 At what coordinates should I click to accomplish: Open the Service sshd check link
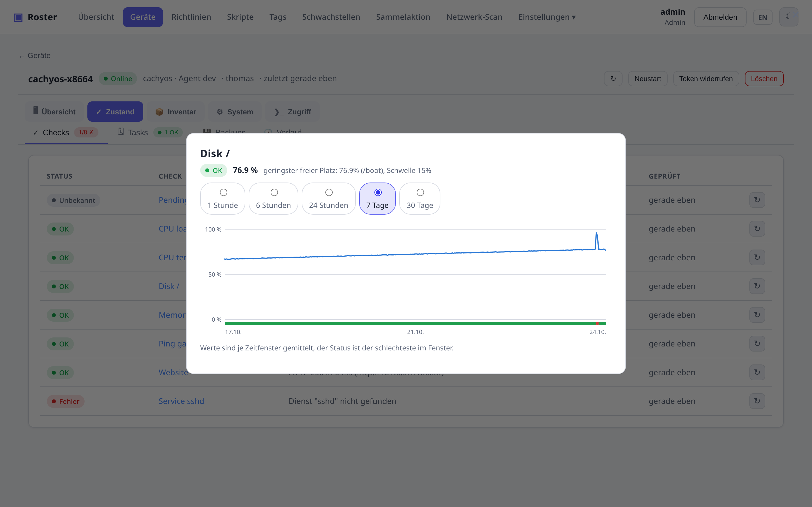[x=181, y=401]
